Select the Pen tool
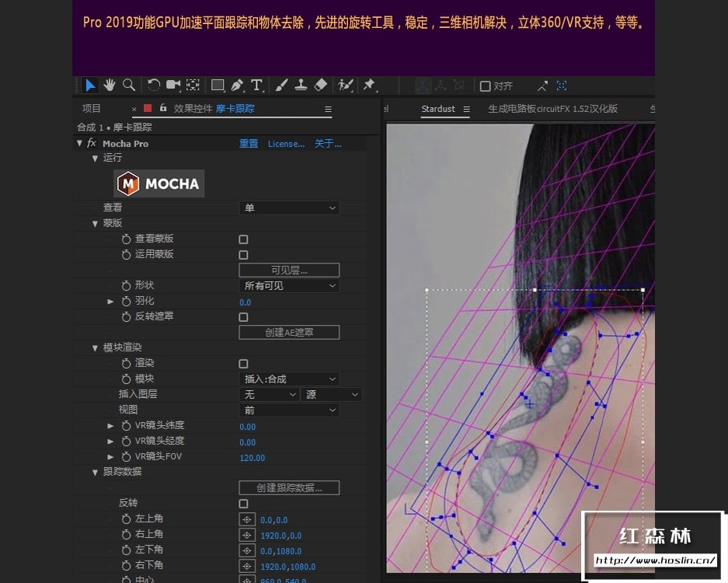 [237, 85]
